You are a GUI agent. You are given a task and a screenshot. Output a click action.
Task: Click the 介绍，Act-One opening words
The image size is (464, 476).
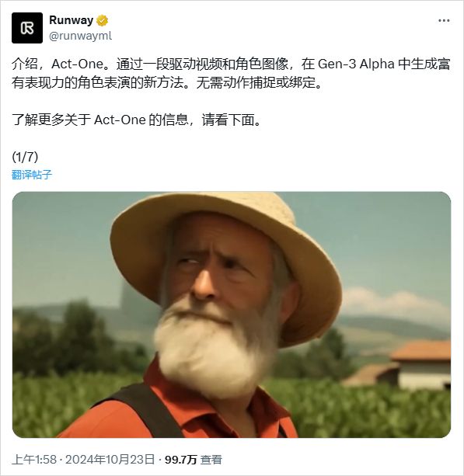click(58, 64)
